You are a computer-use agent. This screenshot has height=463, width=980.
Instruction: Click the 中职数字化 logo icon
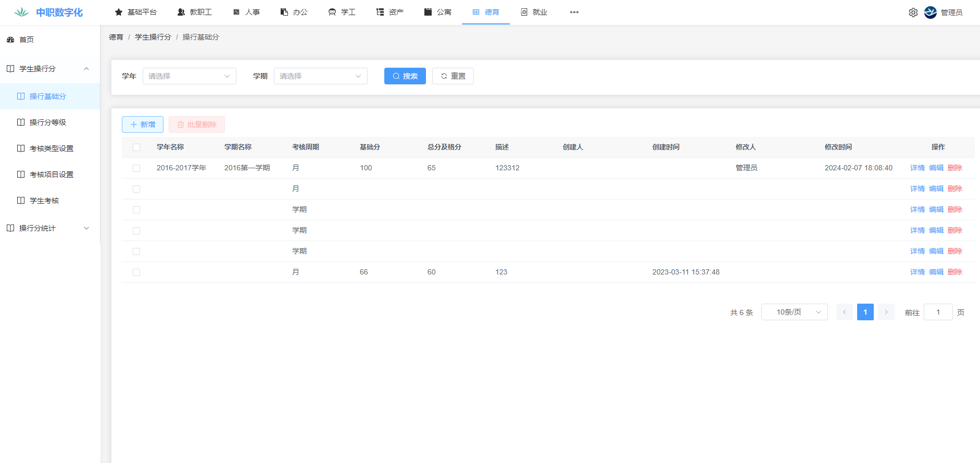21,12
